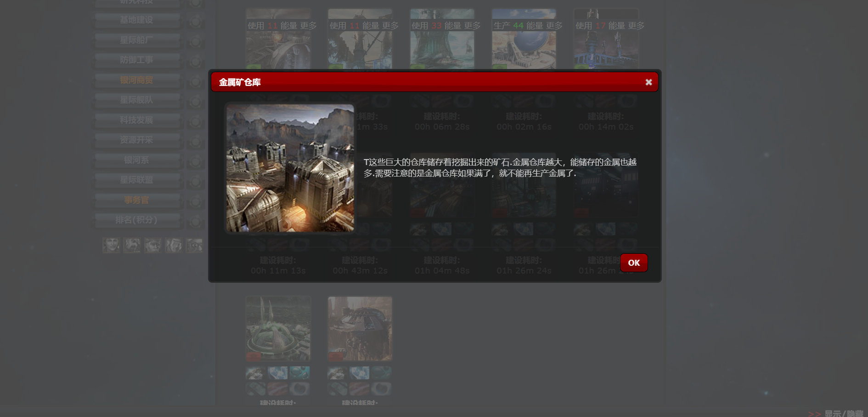
Task: Click the warehouse description paragraph in the dialog
Action: click(500, 168)
